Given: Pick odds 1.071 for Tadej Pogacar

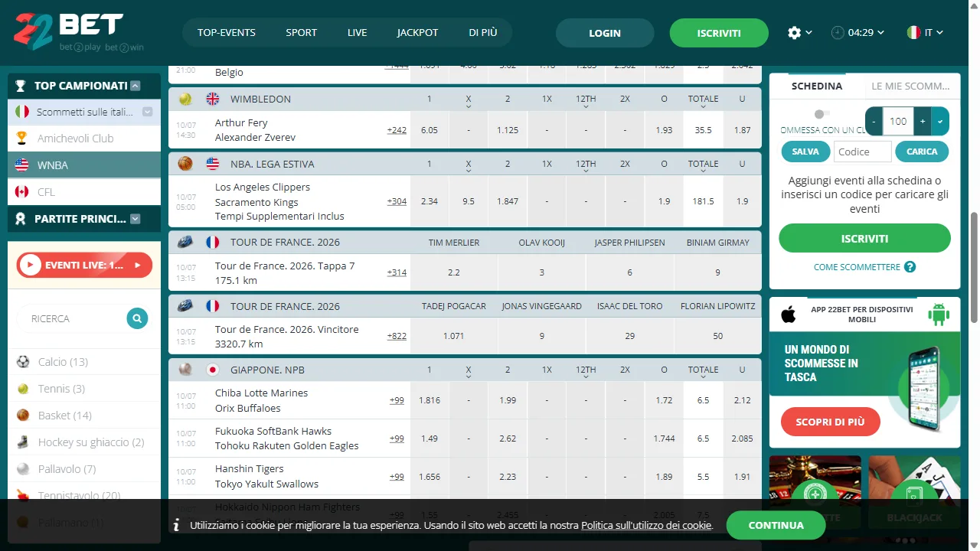Looking at the screenshot, I should tap(454, 336).
